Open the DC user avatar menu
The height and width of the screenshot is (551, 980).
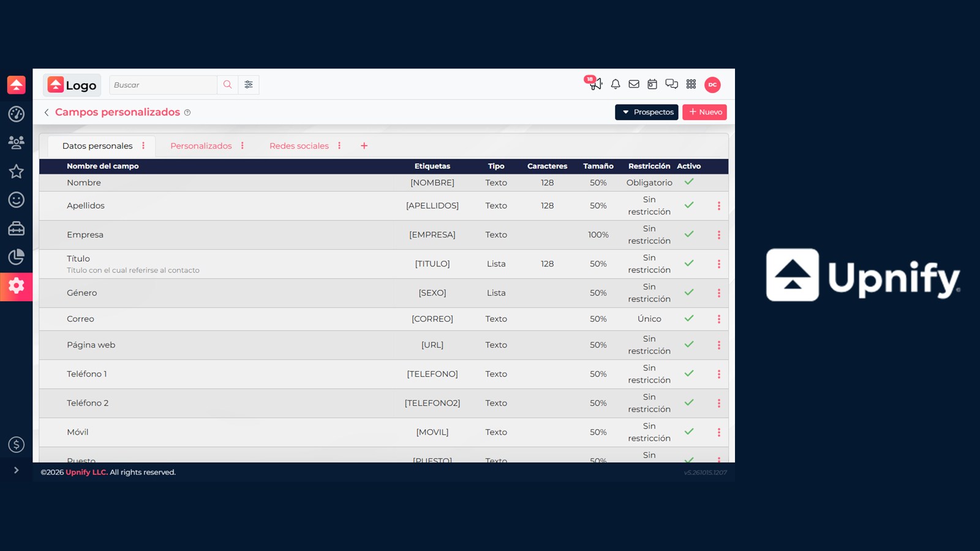coord(712,84)
